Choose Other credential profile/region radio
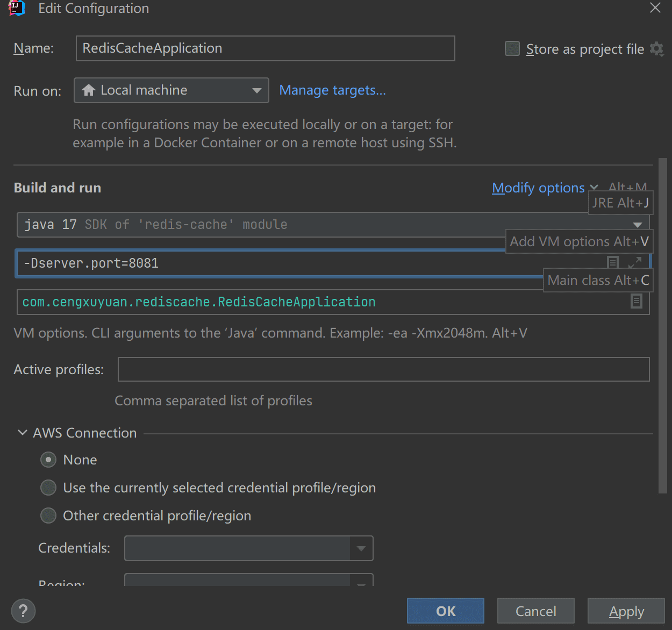 [x=48, y=516]
